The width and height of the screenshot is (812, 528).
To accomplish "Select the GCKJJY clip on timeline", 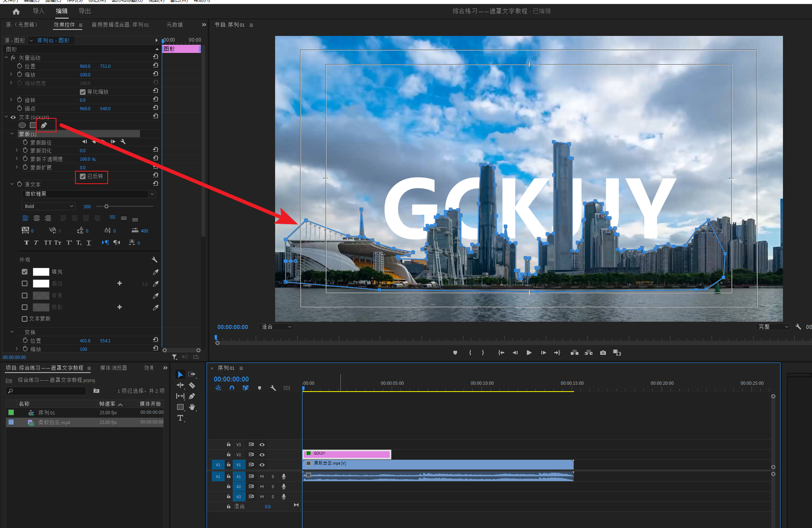I will pyautogui.click(x=347, y=454).
